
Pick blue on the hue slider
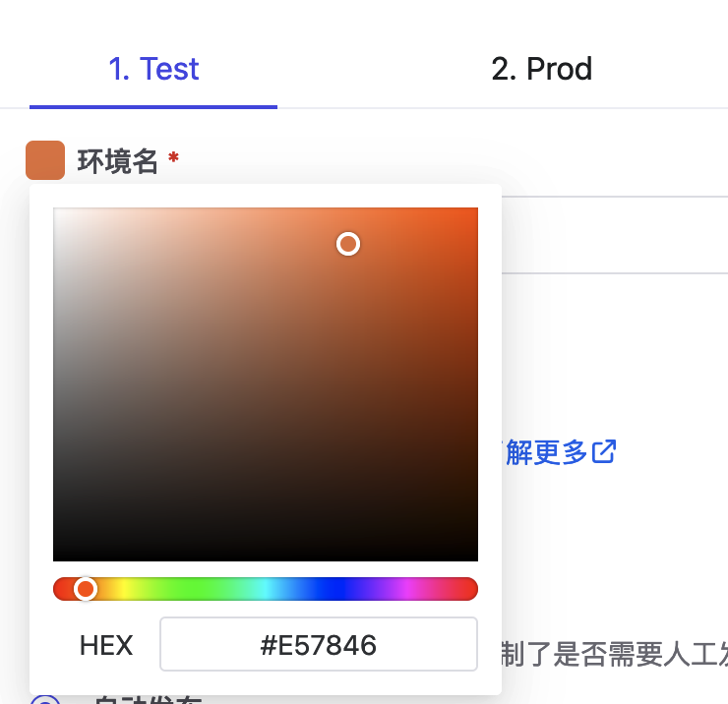336,589
